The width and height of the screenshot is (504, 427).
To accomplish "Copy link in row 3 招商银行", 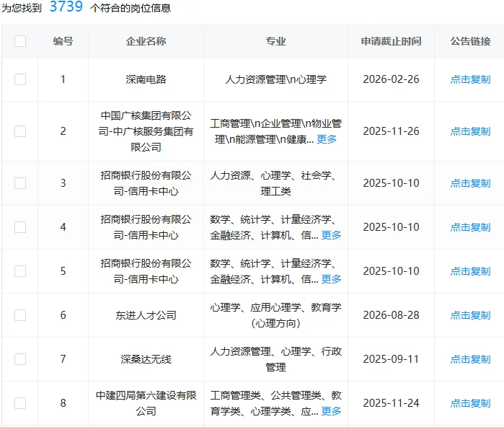I will click(470, 183).
